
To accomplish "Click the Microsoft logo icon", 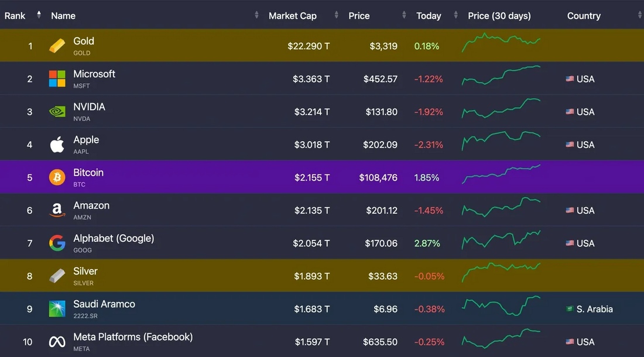I will coord(57,79).
